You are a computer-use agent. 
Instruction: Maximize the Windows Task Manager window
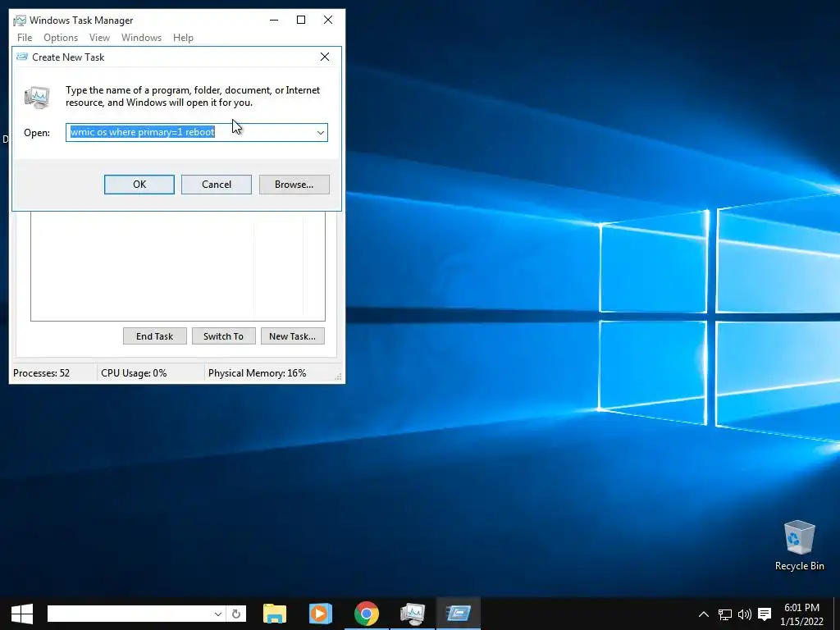point(301,20)
